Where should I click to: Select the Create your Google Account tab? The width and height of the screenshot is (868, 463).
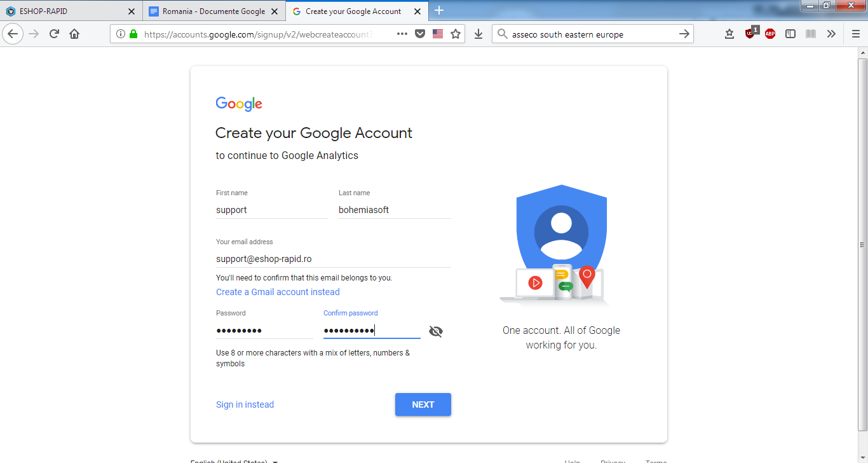click(x=356, y=11)
